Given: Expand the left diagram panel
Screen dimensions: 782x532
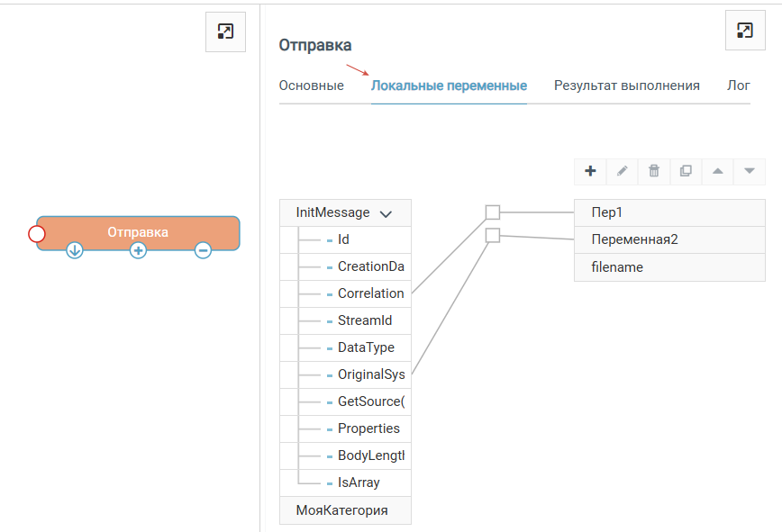Looking at the screenshot, I should point(225,32).
